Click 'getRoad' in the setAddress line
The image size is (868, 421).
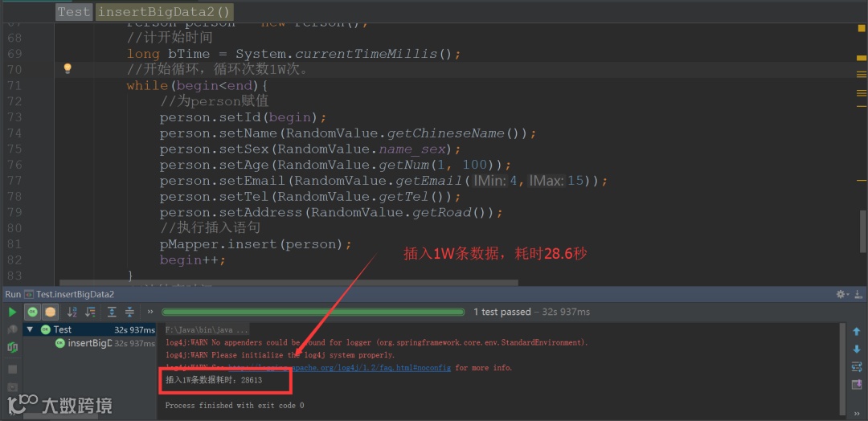(x=442, y=212)
